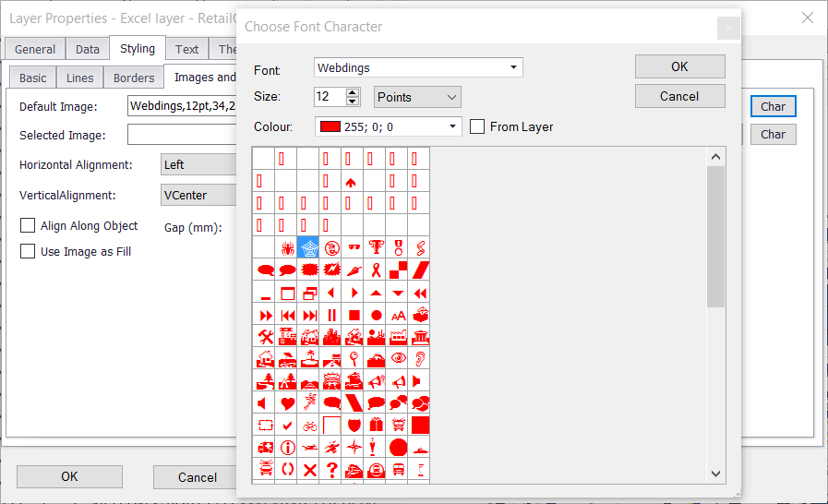828x504 pixels.
Task: Select the eye symbol
Action: pyautogui.click(x=398, y=358)
